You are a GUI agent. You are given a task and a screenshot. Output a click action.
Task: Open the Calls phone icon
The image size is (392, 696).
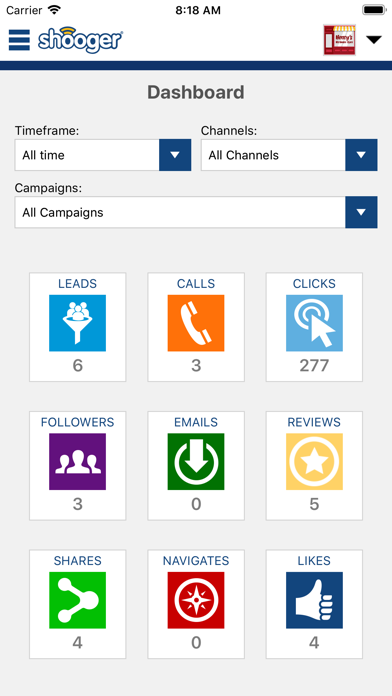click(x=196, y=323)
